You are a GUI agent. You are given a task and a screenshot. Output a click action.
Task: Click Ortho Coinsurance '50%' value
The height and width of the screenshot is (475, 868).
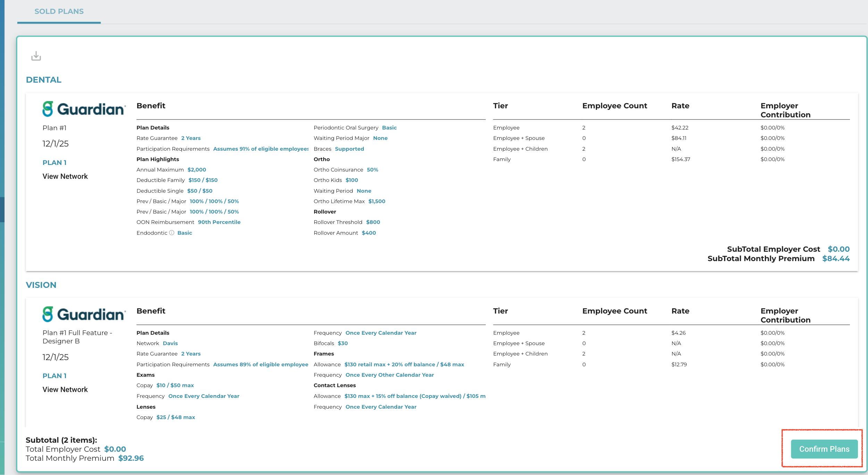373,170
